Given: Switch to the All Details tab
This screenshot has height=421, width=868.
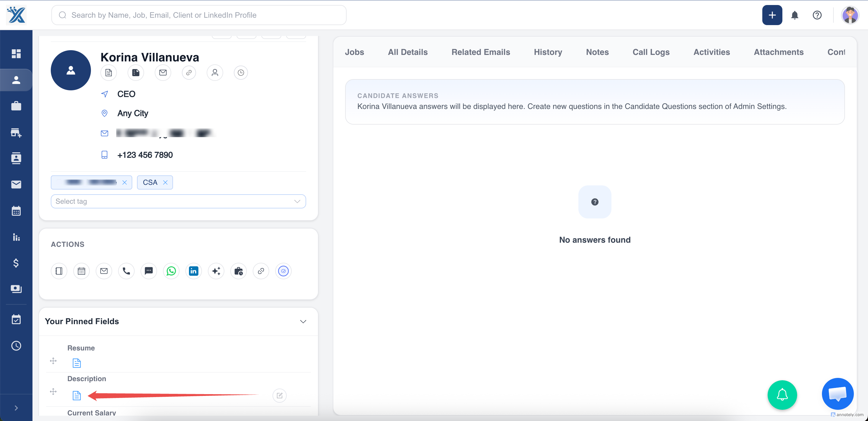Looking at the screenshot, I should tap(407, 52).
